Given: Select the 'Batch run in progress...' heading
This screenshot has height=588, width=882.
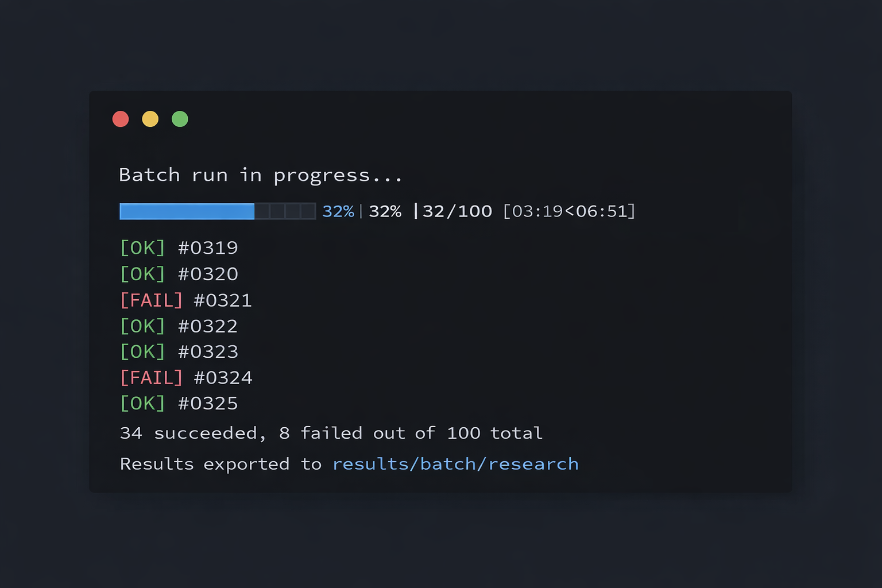Looking at the screenshot, I should (261, 175).
